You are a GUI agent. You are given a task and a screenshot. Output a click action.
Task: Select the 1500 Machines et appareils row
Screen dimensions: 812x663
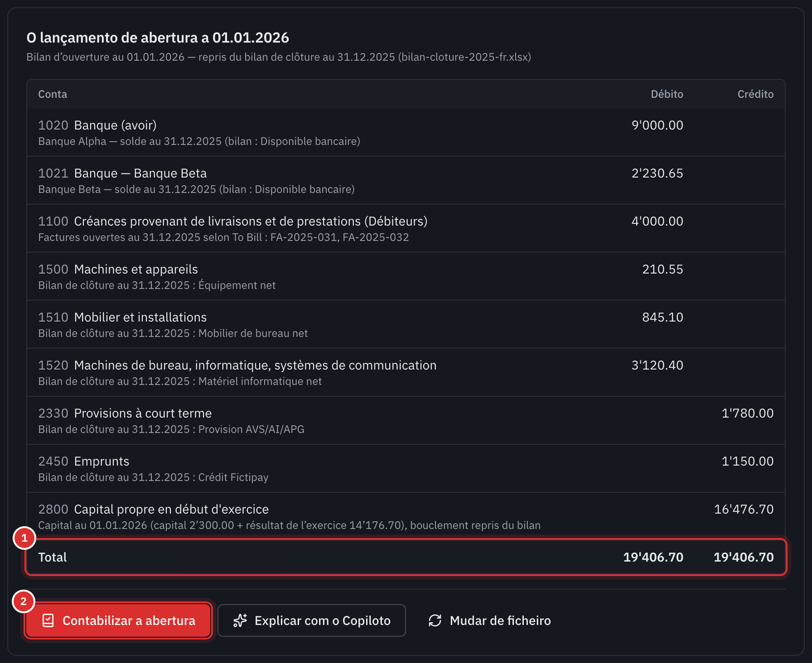pyautogui.click(x=406, y=277)
